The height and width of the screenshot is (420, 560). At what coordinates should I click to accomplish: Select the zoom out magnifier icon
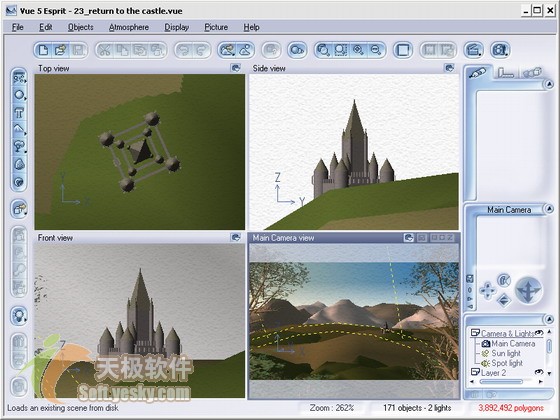click(x=376, y=50)
